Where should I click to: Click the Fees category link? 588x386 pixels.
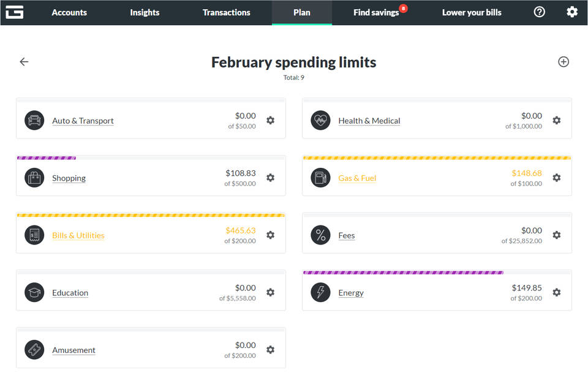pos(347,235)
